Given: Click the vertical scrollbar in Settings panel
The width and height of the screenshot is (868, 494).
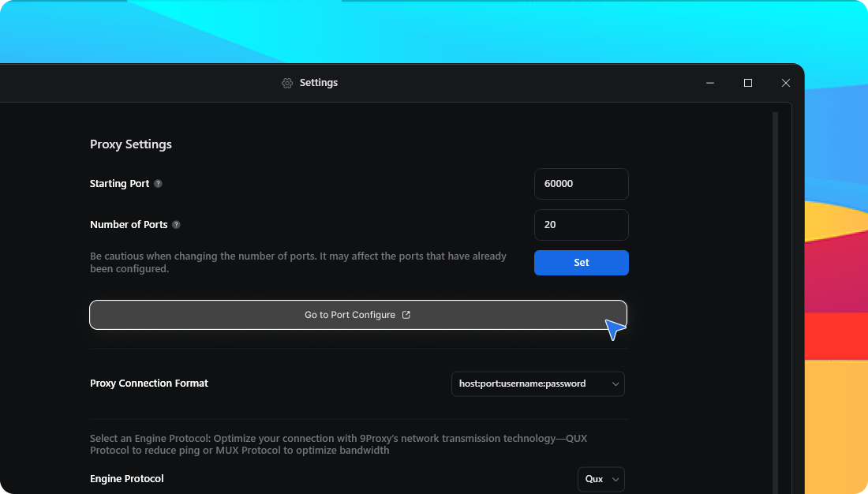Looking at the screenshot, I should tap(775, 300).
